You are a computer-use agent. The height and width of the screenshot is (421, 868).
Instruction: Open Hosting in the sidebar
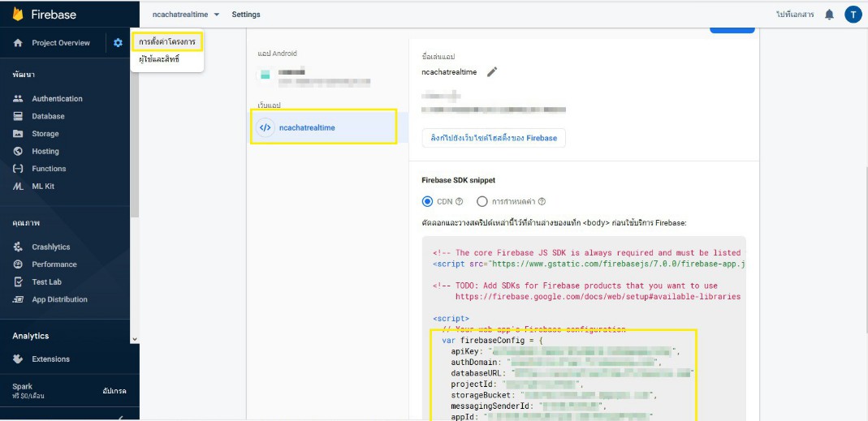coord(45,151)
